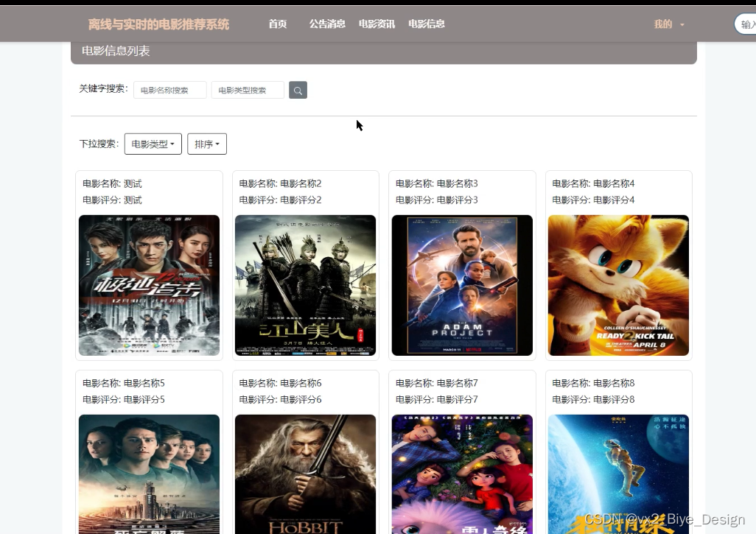Click the magnifier search button
This screenshot has height=534, width=756.
pyautogui.click(x=298, y=90)
